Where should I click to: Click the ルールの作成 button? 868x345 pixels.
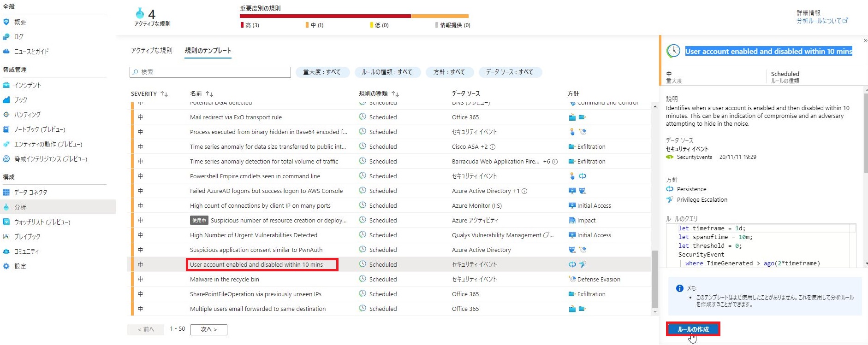pos(693,329)
